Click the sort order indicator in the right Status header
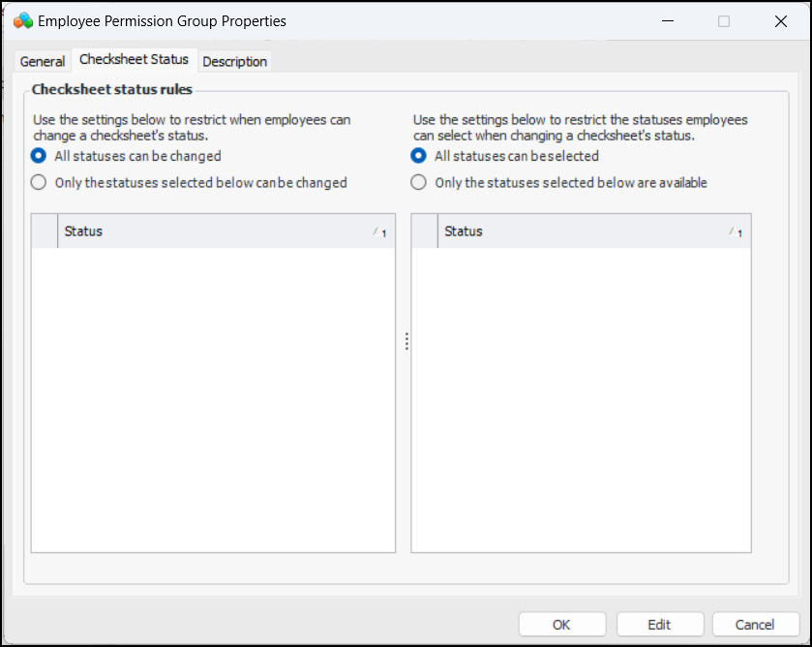 (736, 231)
